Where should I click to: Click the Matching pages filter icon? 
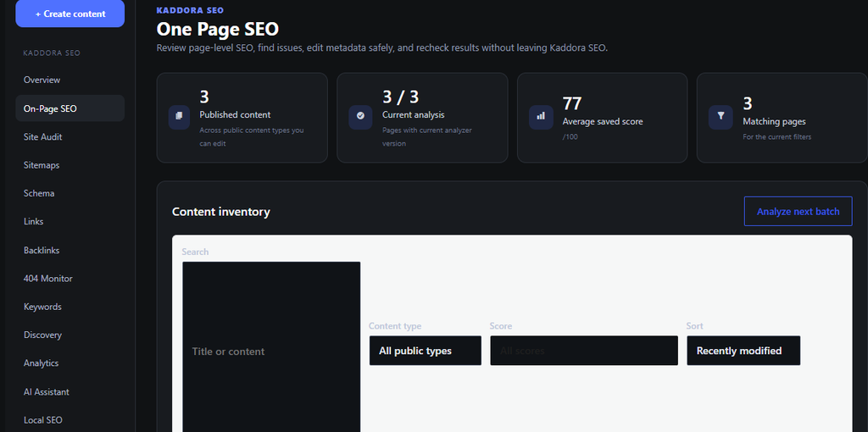pos(721,117)
